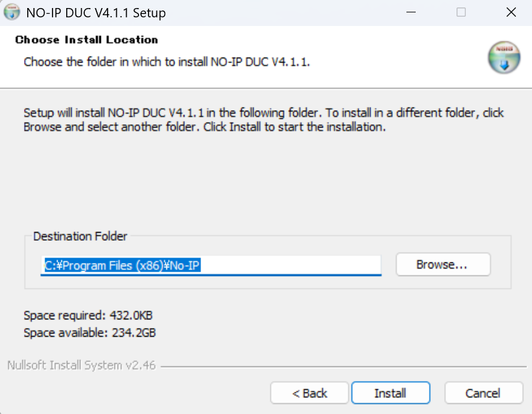Go back with the Back button
Viewport: 532px width, 414px height.
coord(310,393)
